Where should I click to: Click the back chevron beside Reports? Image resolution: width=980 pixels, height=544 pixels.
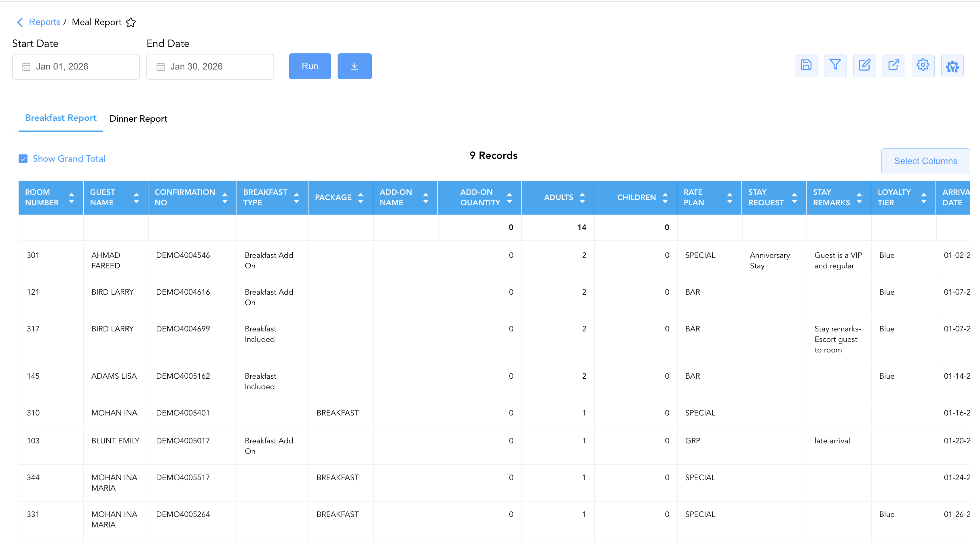coord(20,22)
